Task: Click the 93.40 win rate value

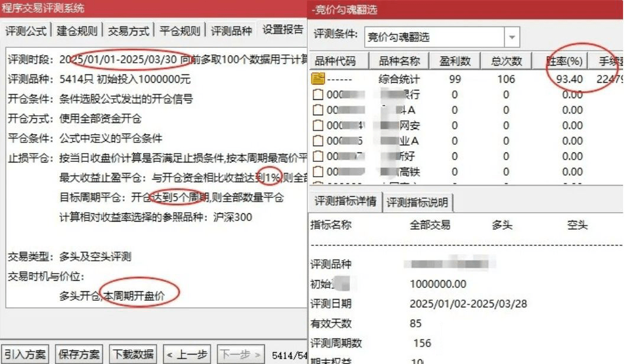Action: (x=569, y=79)
